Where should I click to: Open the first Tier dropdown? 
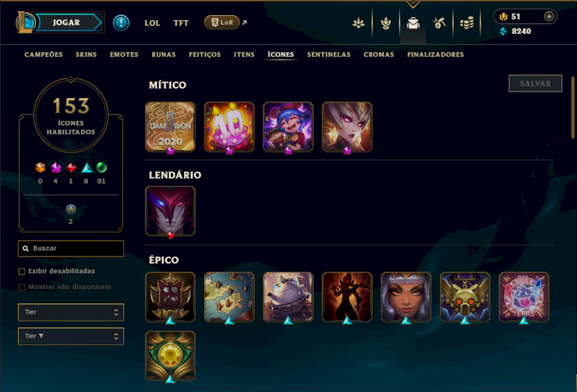click(71, 312)
